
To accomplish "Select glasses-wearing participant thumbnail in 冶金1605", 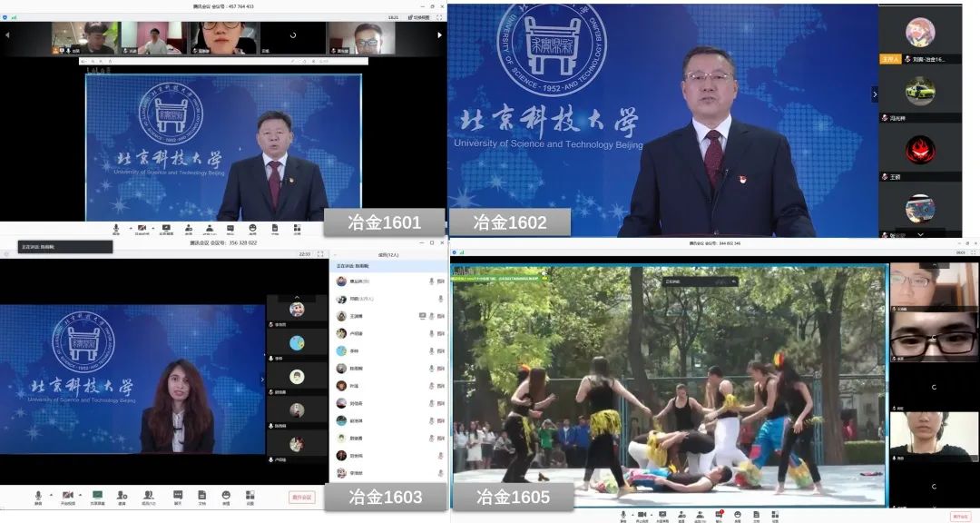I will tap(921, 338).
